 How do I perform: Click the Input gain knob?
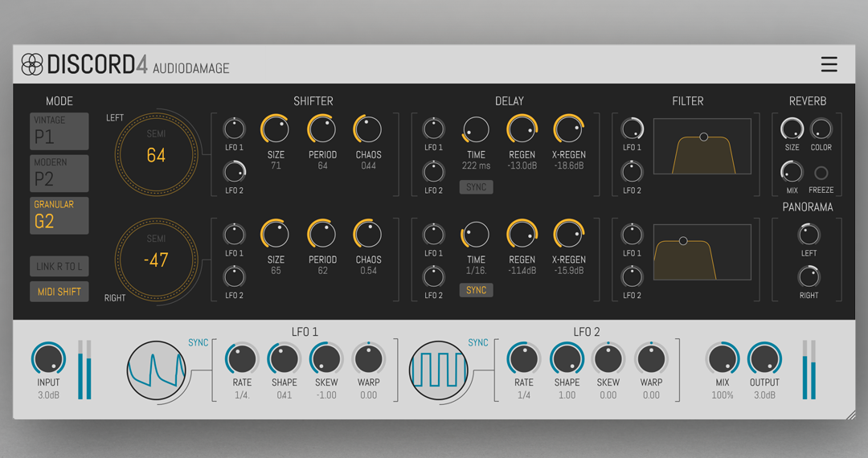(x=48, y=359)
